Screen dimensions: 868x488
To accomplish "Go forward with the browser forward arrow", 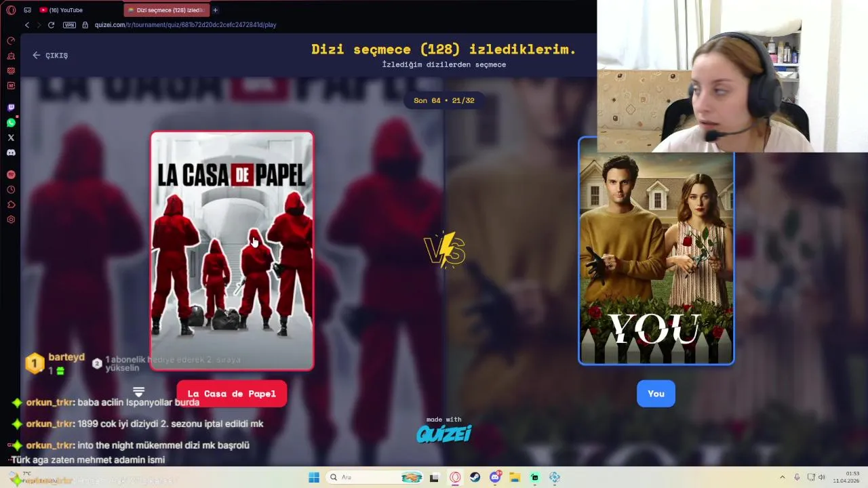I will tap(39, 25).
